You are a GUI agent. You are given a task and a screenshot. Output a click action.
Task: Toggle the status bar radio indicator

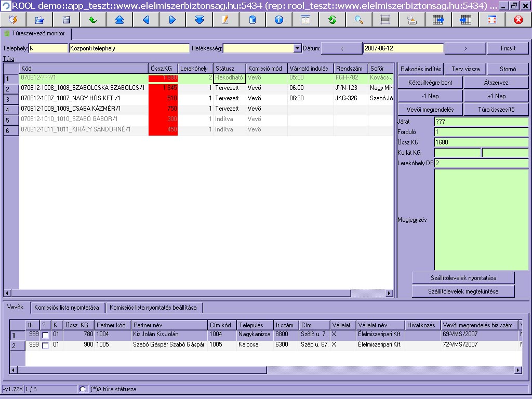click(x=83, y=389)
